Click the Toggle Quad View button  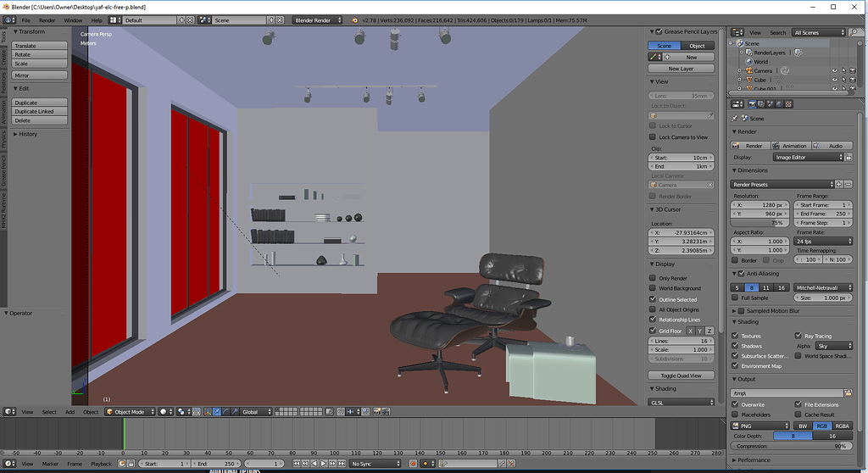[x=681, y=376]
